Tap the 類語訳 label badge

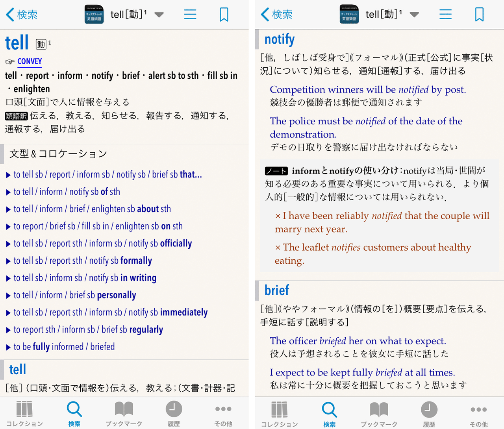(16, 116)
